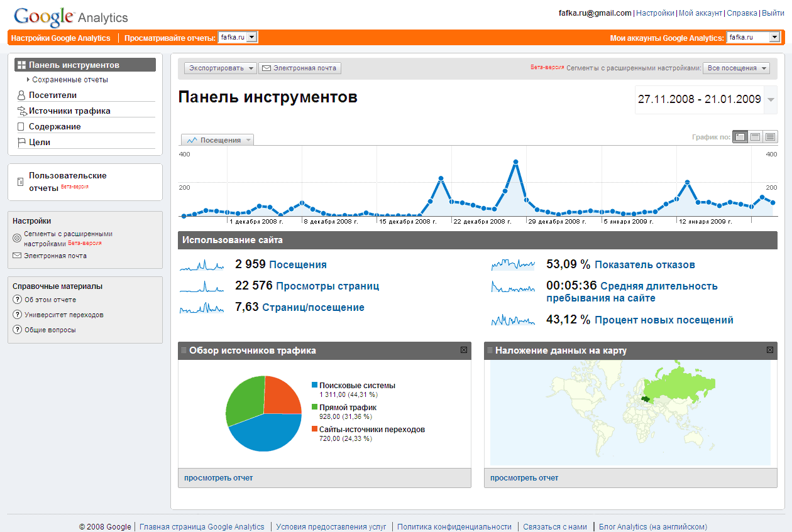Open the Все посещения segments dropdown
The height and width of the screenshot is (532, 792).
pyautogui.click(x=736, y=68)
